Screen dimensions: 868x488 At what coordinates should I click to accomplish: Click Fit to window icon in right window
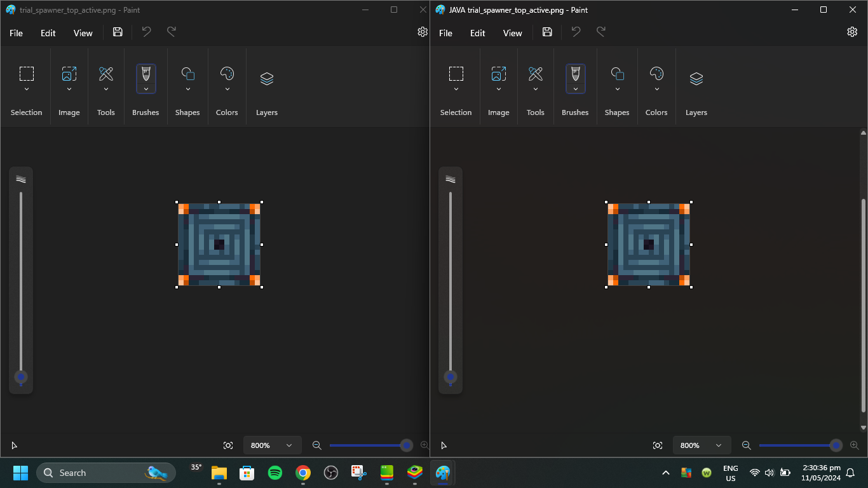[658, 445]
